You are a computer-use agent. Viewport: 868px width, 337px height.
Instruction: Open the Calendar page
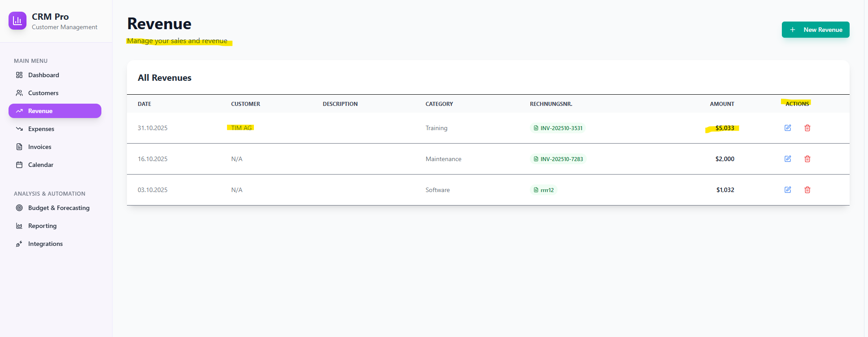coord(55,165)
